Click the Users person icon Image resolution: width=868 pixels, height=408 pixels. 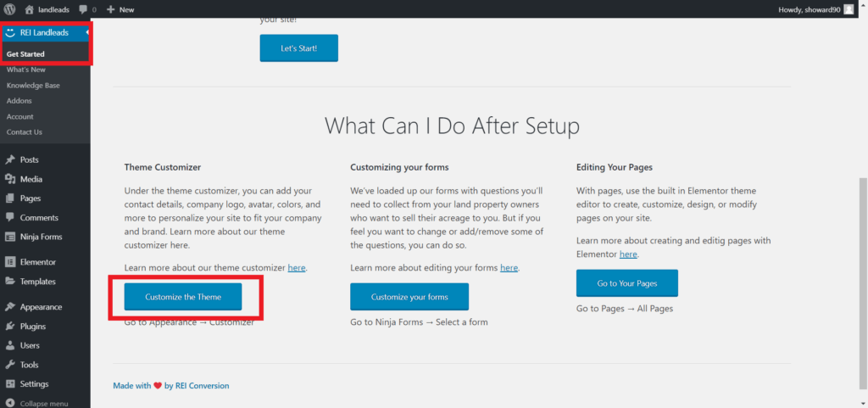point(10,345)
